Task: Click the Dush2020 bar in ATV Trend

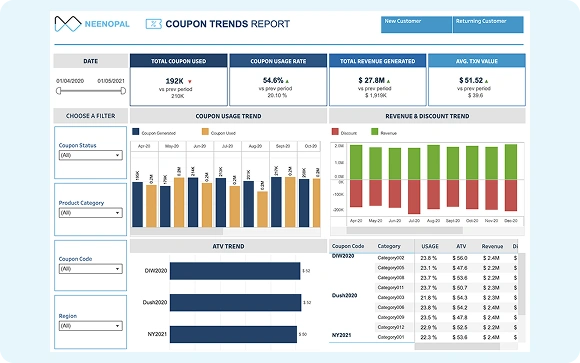Action: (236, 303)
